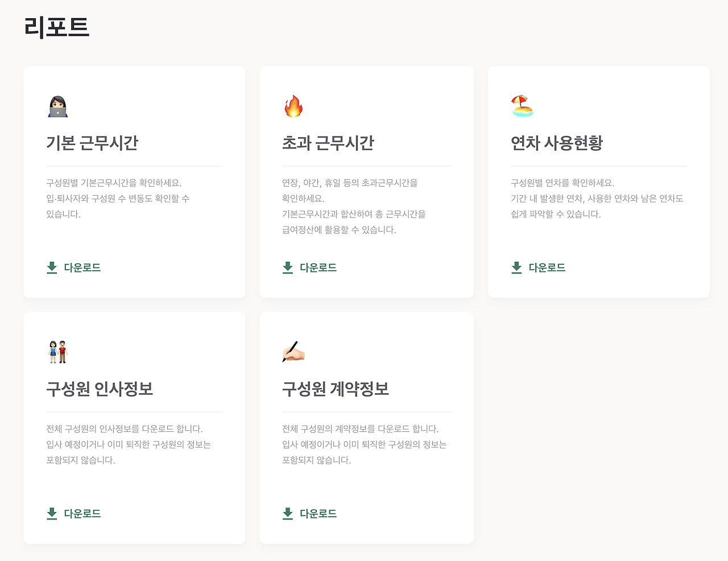The height and width of the screenshot is (561, 728).
Task: Click the woman-with-laptop icon on 기본 근무시간 card
Action: tap(58, 106)
